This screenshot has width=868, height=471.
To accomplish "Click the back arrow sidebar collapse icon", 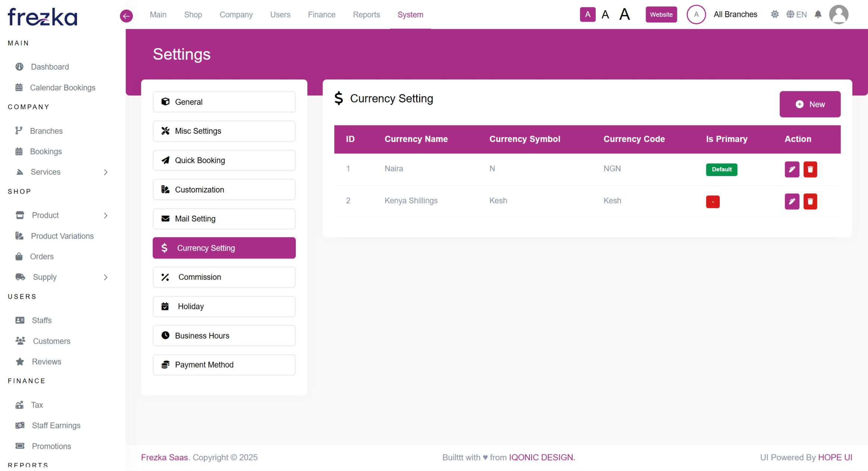I will [x=126, y=16].
